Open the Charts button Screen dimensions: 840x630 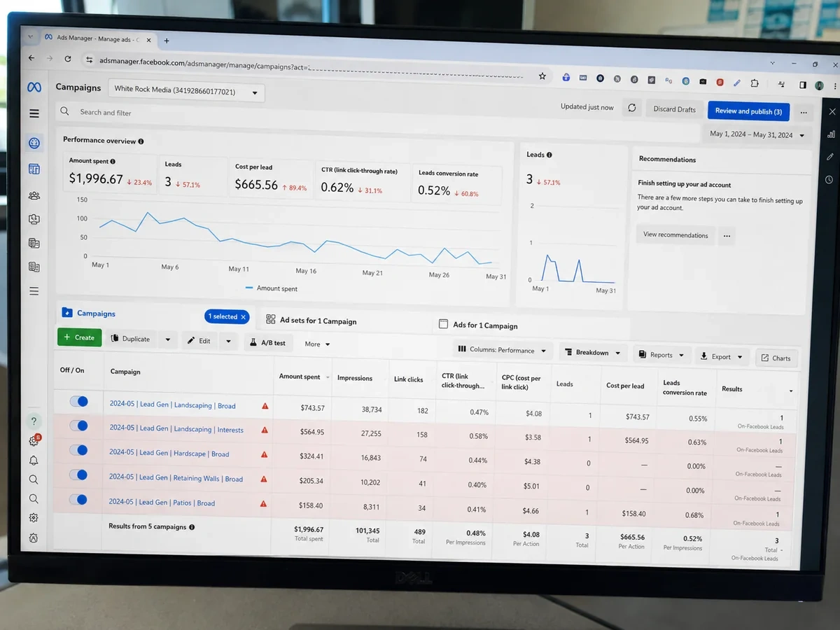click(776, 358)
